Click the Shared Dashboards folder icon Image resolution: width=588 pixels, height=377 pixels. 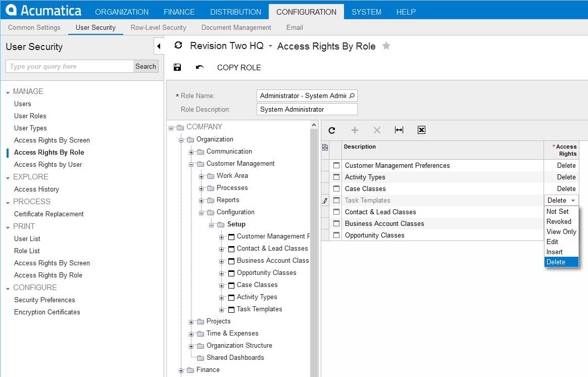(201, 358)
